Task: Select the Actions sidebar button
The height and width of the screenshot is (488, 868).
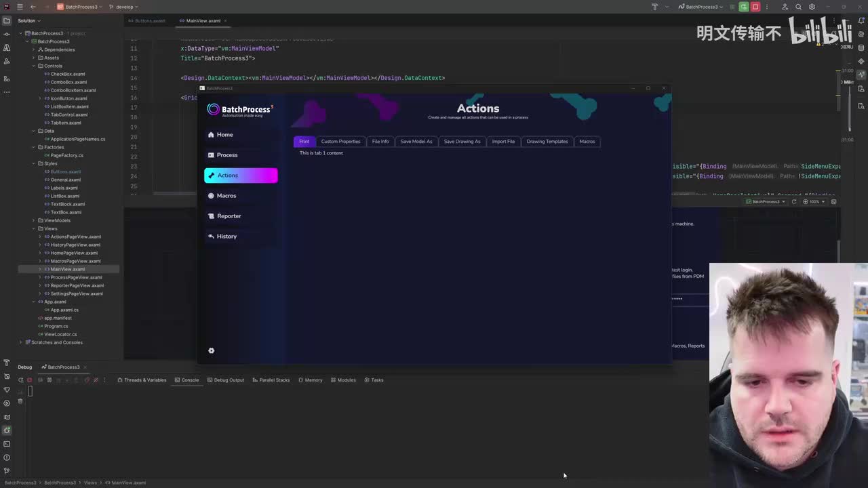Action: pos(241,176)
